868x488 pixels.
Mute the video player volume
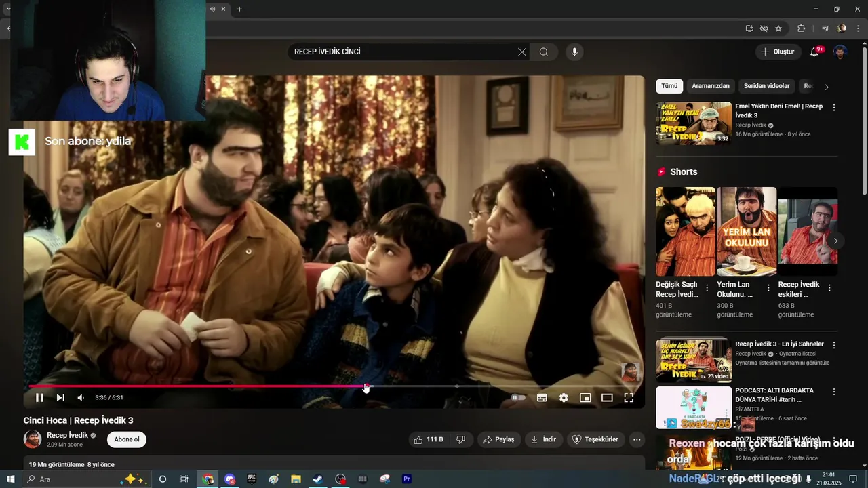81,398
